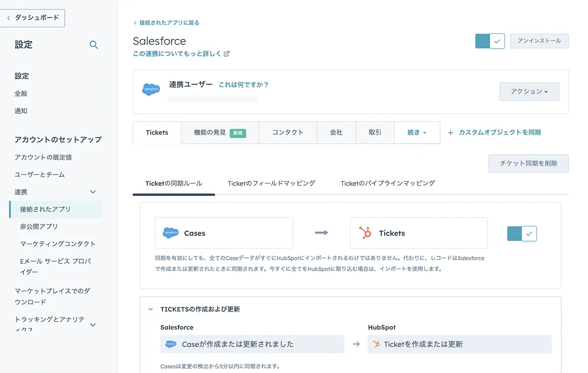Switch to the コンタクト tab
Image resolution: width=588 pixels, height=373 pixels.
pyautogui.click(x=288, y=133)
